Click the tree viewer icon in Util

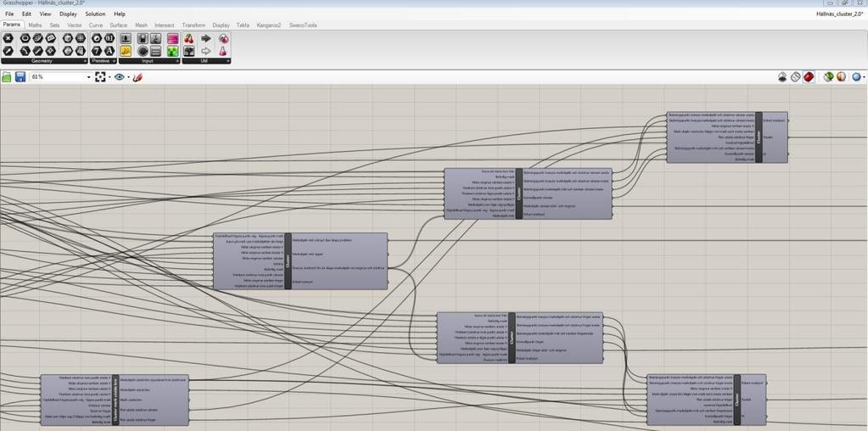click(x=189, y=52)
